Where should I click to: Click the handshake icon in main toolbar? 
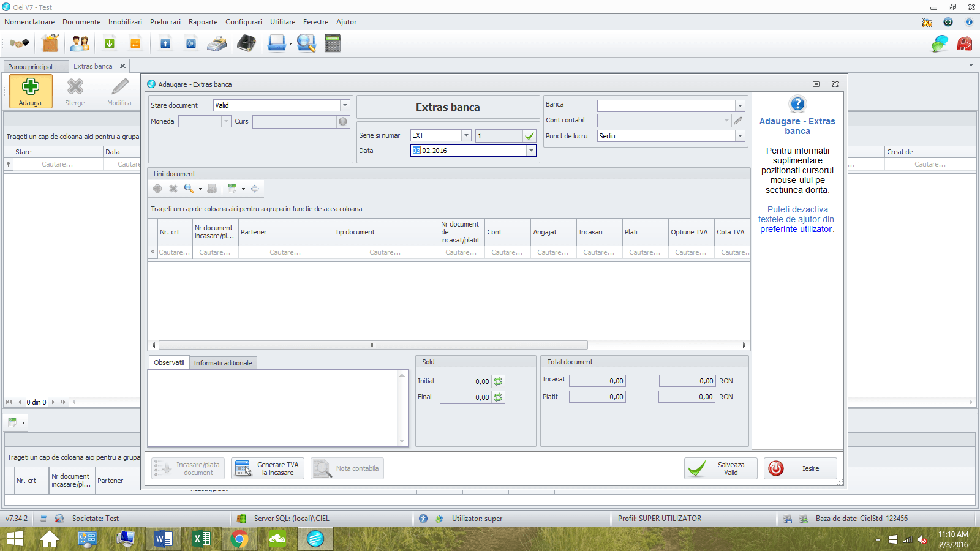20,43
